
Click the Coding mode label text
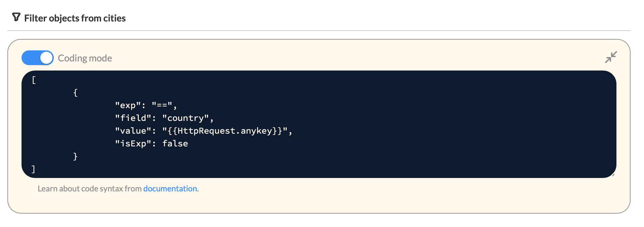85,58
